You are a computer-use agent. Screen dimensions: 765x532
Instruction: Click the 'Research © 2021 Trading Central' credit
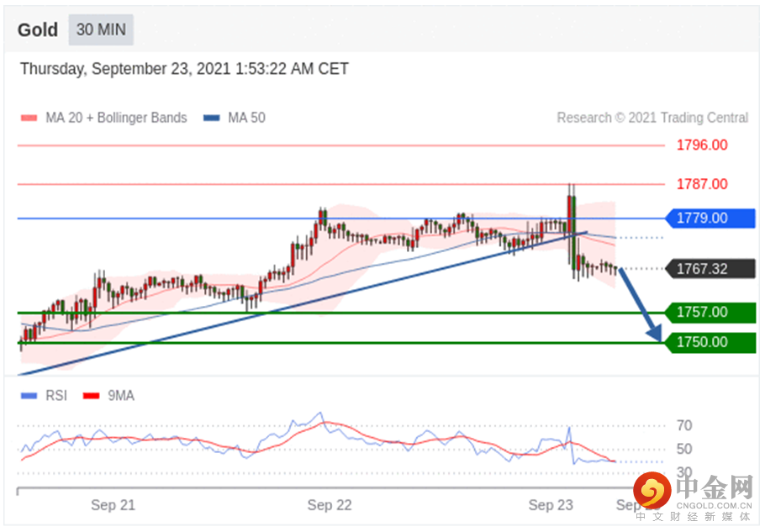(652, 118)
